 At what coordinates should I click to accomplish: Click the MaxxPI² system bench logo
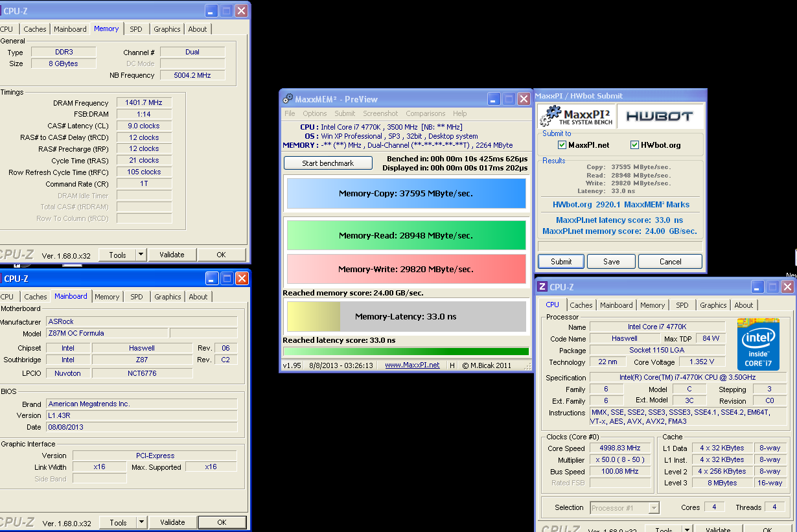[x=576, y=117]
